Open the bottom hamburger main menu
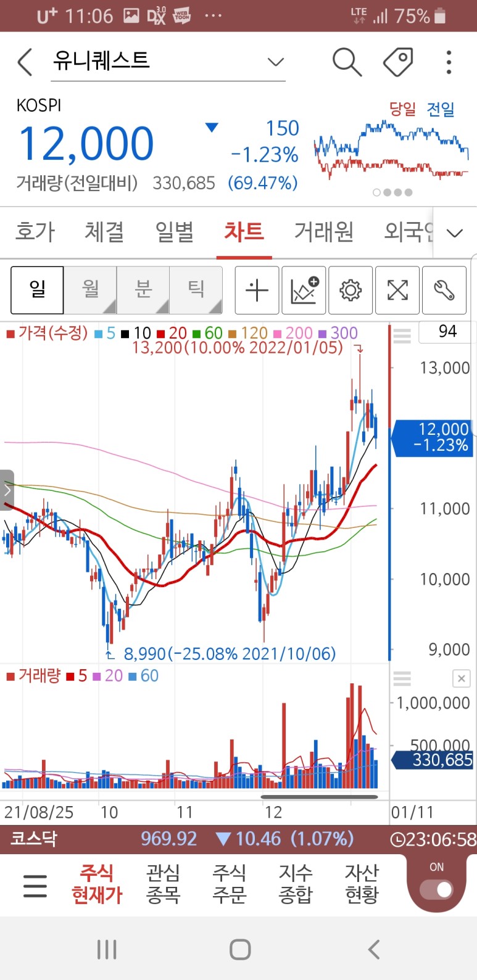This screenshot has height=980, width=477. [35, 886]
